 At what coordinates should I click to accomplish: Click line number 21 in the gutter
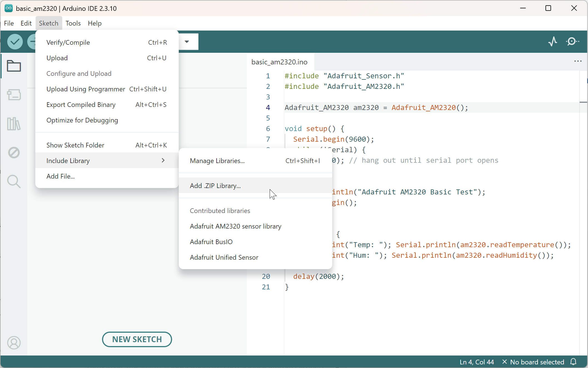[x=266, y=287]
